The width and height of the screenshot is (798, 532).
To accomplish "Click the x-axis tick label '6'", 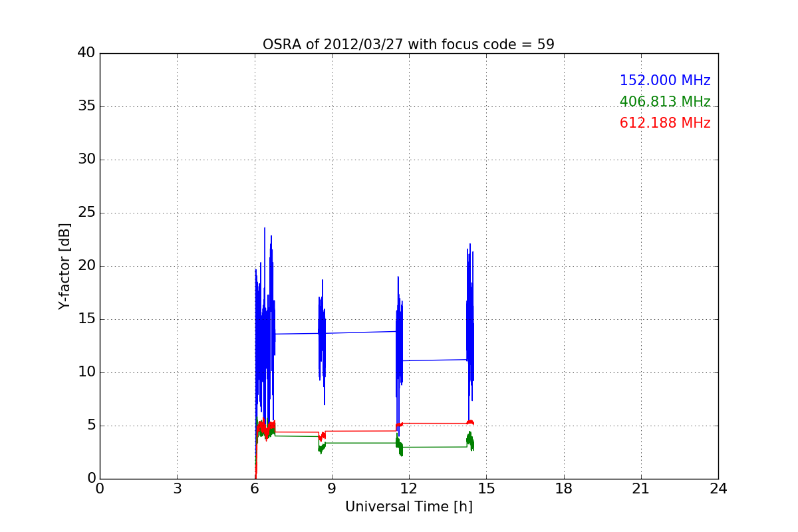I will 255,489.
